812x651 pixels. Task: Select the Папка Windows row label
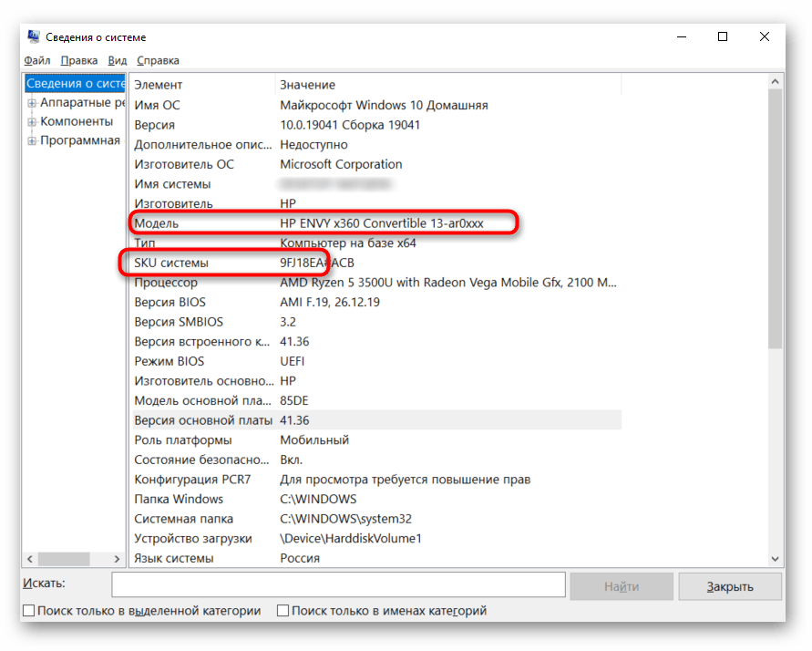pos(179,500)
